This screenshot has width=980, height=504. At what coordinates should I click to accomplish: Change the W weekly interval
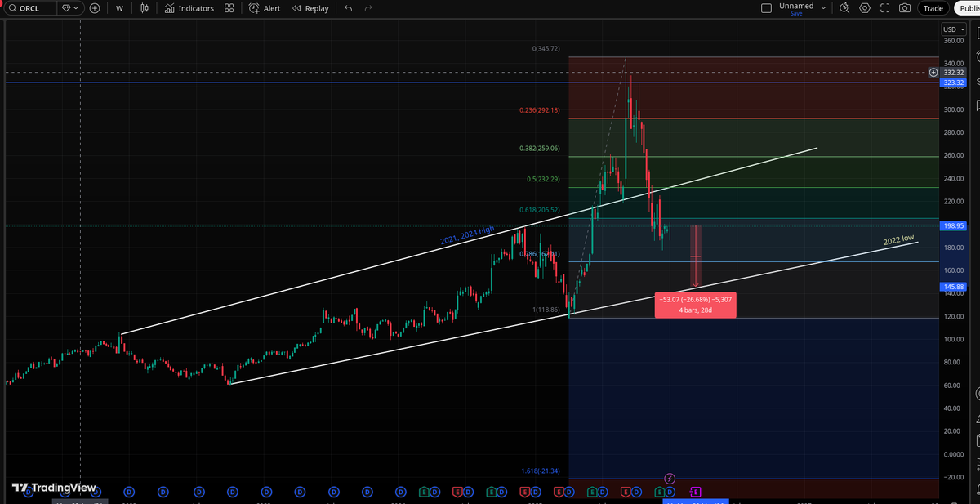(x=120, y=8)
